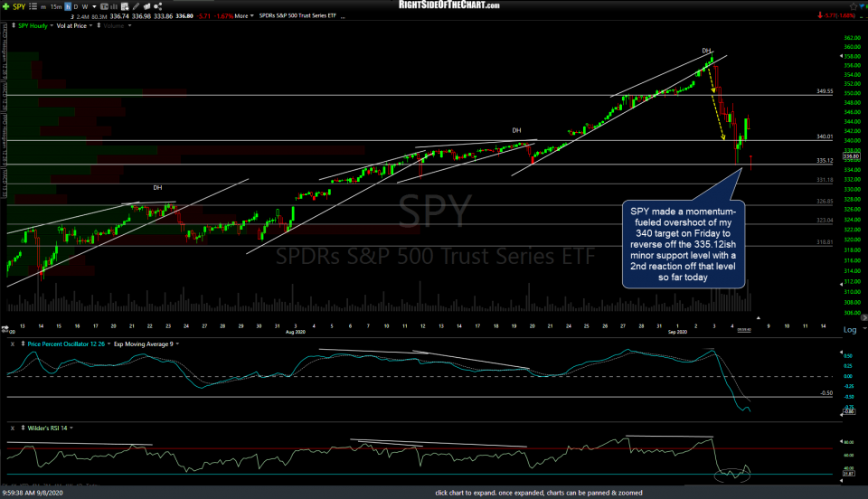This screenshot has height=499, width=868.
Task: Click the -0.50 oscillator level label
Action: (x=826, y=393)
